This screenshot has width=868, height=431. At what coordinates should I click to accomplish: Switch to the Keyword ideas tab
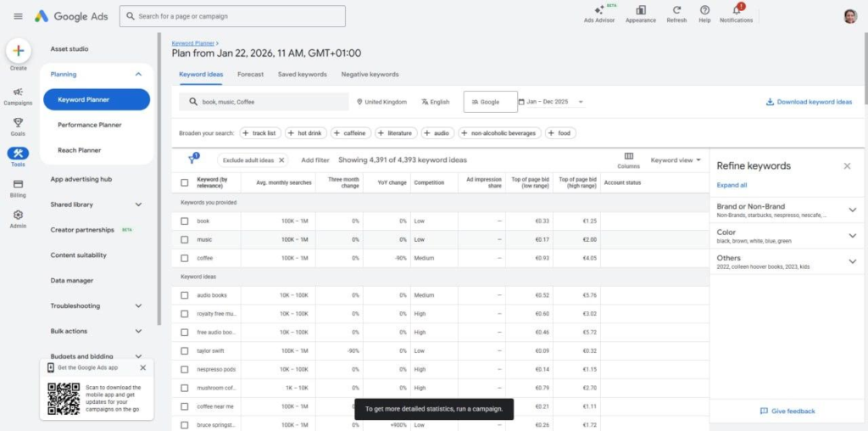[x=201, y=74]
